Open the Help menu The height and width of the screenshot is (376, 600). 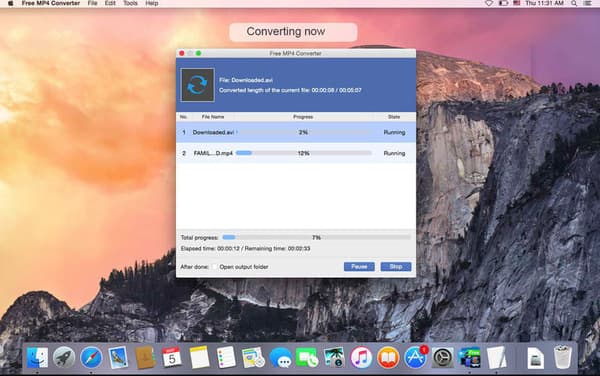coord(152,3)
